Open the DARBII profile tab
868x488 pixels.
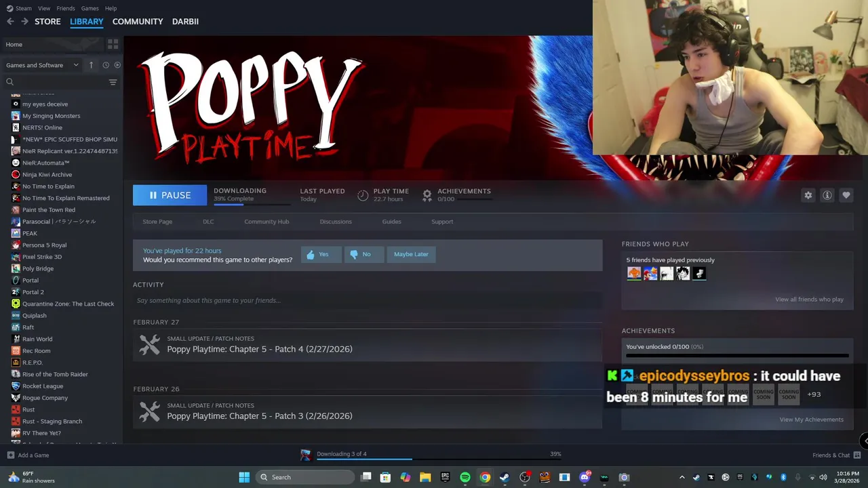[x=185, y=22]
